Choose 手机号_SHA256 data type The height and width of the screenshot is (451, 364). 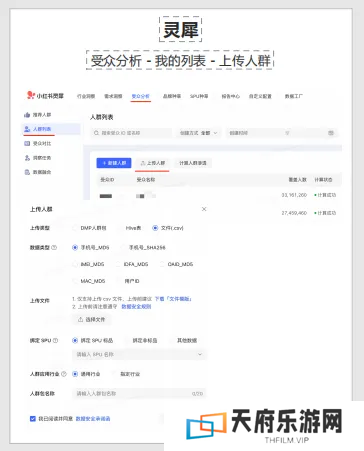point(123,247)
